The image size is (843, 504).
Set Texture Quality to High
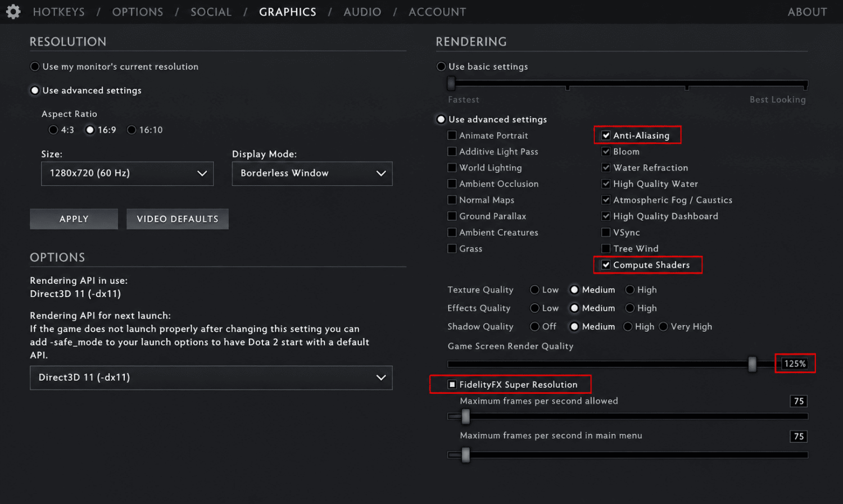click(630, 290)
